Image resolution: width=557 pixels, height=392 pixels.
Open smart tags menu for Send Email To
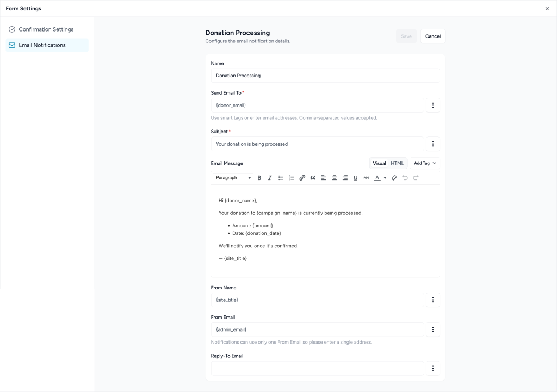click(x=432, y=105)
